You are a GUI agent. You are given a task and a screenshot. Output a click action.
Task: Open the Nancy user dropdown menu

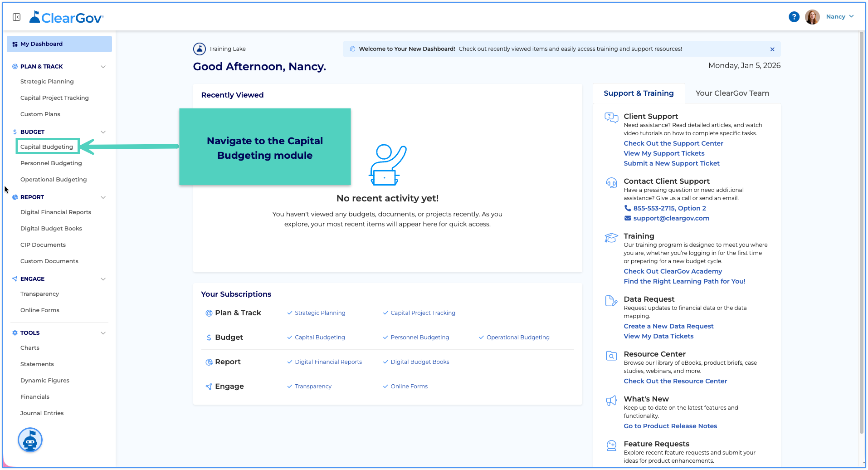(840, 17)
